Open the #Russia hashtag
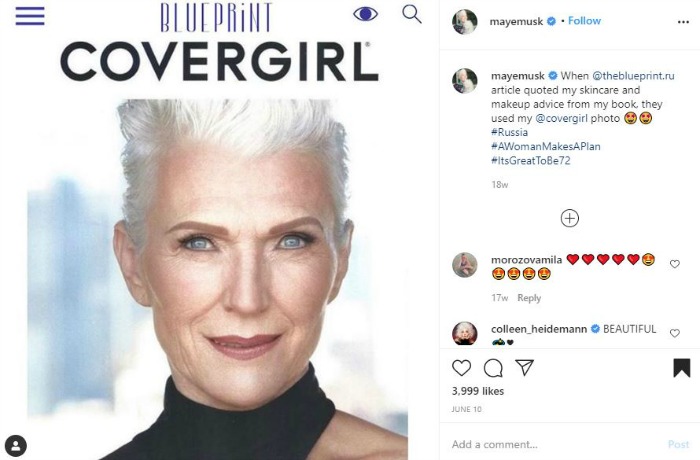 tap(509, 132)
